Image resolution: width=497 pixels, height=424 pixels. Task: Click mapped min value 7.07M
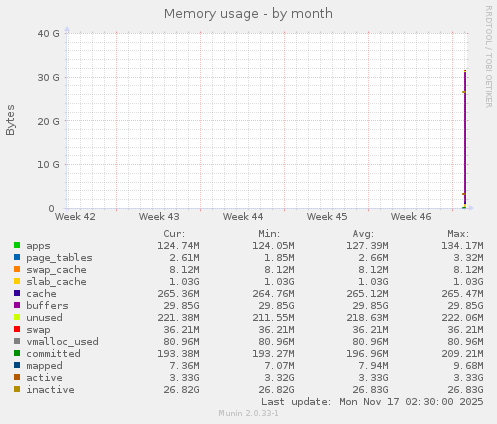(279, 366)
